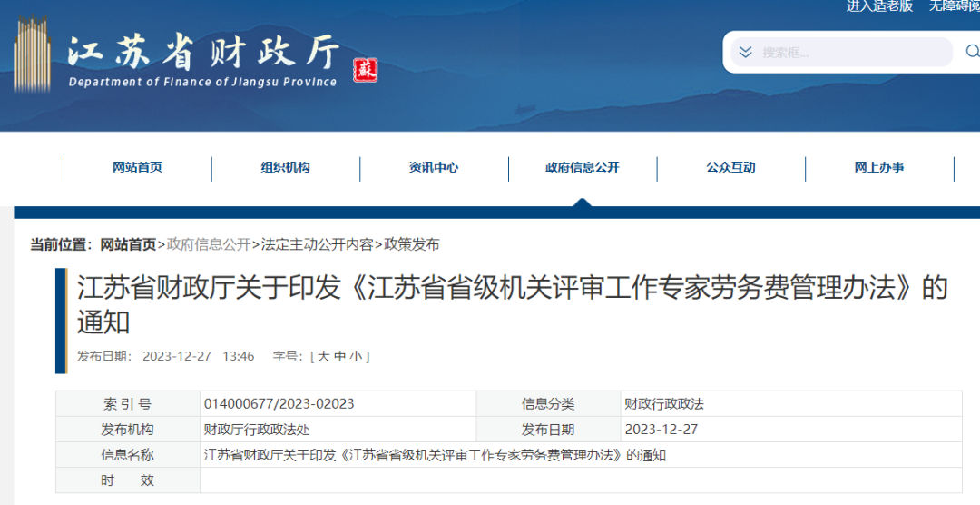Screen dimensions: 980x505
Task: Click 法定主动公开内容 breadcrumb link
Action: (317, 244)
